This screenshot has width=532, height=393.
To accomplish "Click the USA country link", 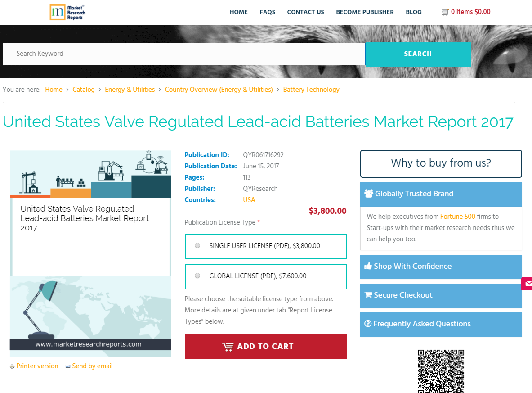I will pyautogui.click(x=249, y=200).
